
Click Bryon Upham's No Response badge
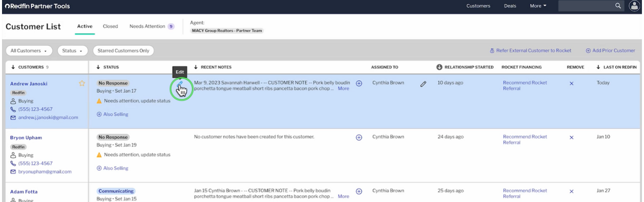click(x=113, y=137)
